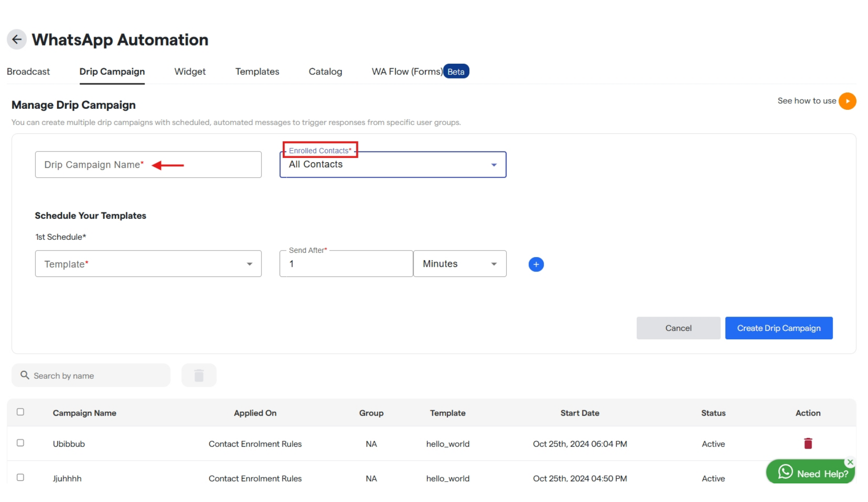This screenshot has width=868, height=502.
Task: Click the Beta badge
Action: 456,72
